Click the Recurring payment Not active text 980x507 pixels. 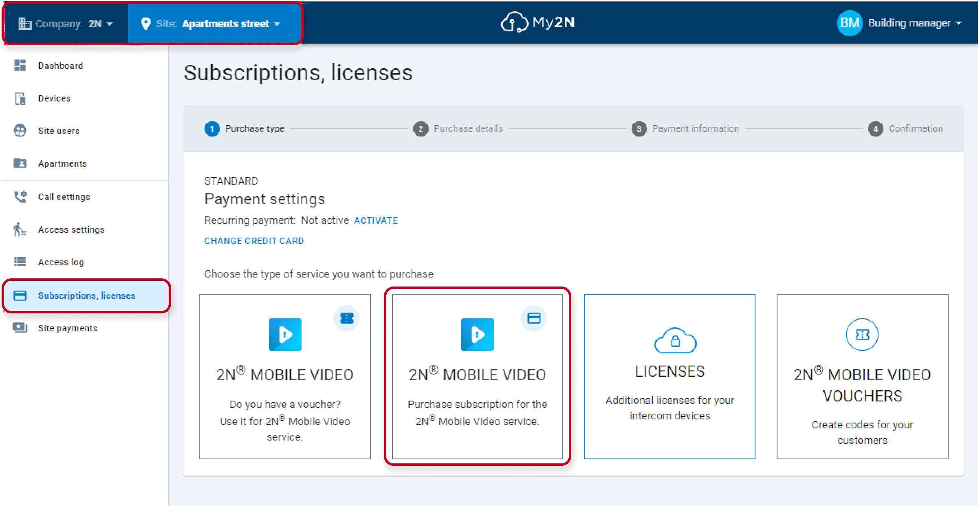pos(277,220)
